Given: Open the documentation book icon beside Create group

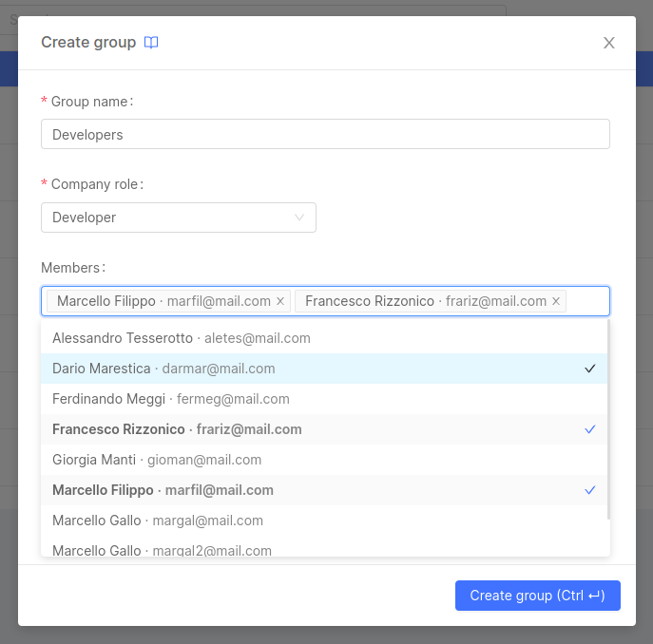Looking at the screenshot, I should point(151,43).
